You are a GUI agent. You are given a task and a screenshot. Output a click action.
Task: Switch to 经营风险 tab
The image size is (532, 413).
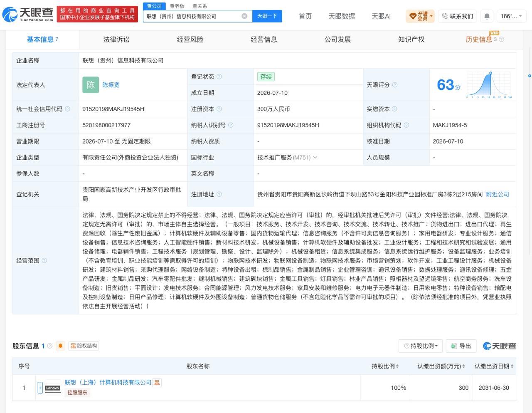190,40
